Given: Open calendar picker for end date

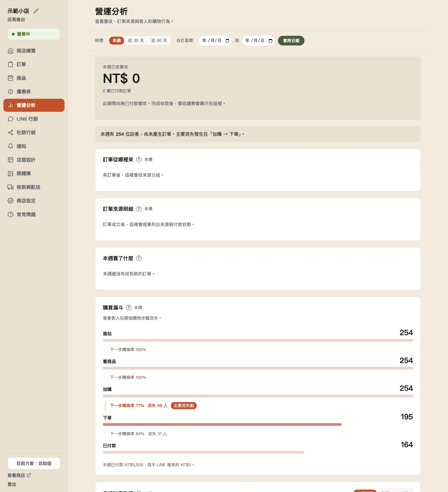Looking at the screenshot, I should pyautogui.click(x=270, y=41).
